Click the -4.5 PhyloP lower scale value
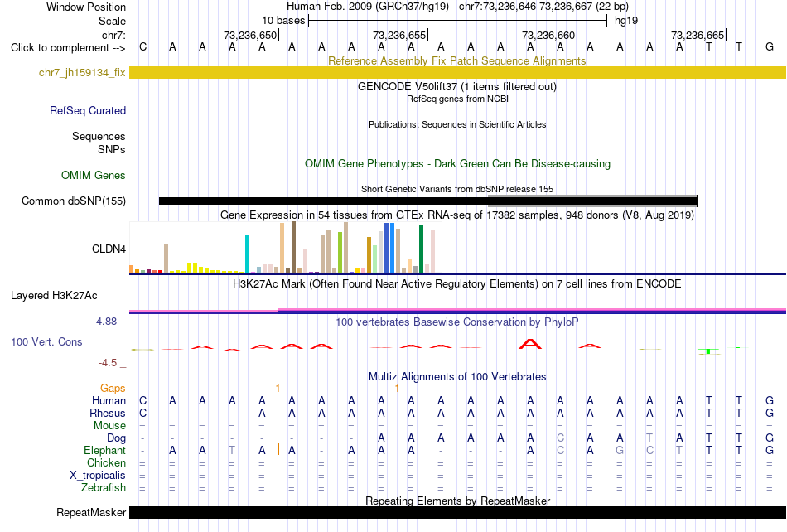 click(108, 362)
